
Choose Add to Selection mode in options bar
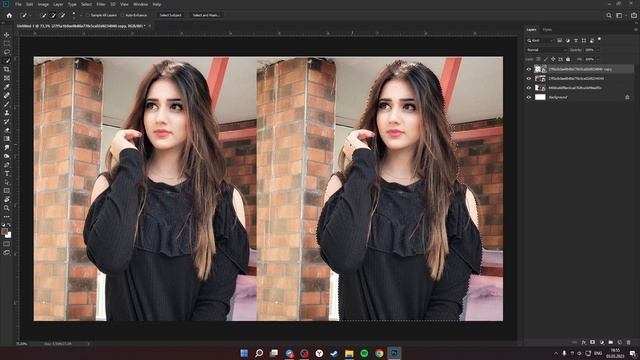(x=53, y=15)
